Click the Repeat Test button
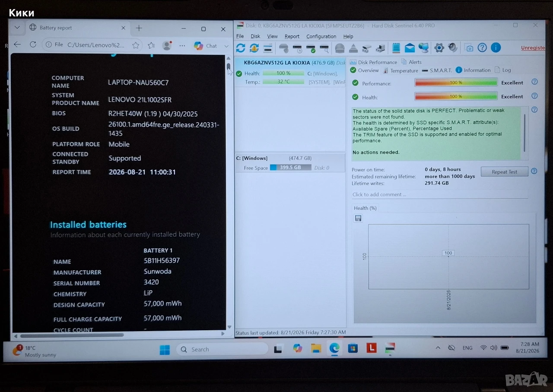 pyautogui.click(x=504, y=172)
